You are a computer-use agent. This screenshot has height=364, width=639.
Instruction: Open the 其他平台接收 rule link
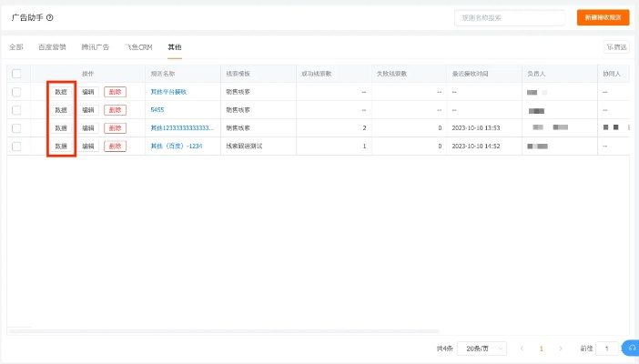(x=168, y=92)
